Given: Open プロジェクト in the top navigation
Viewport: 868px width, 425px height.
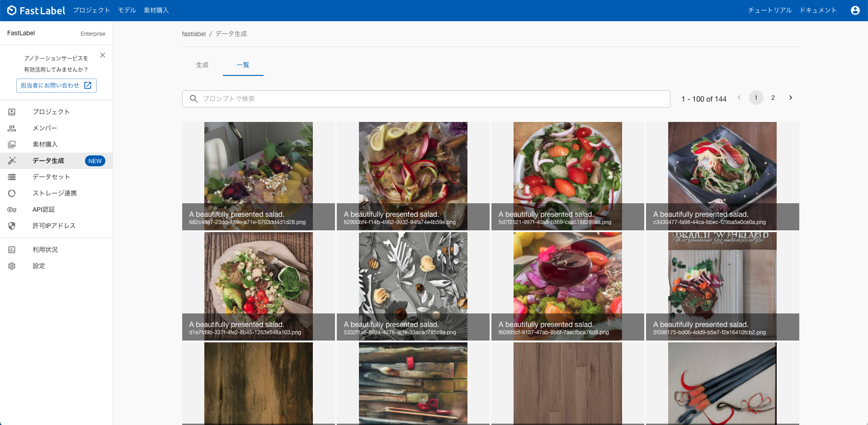Looking at the screenshot, I should [x=91, y=10].
